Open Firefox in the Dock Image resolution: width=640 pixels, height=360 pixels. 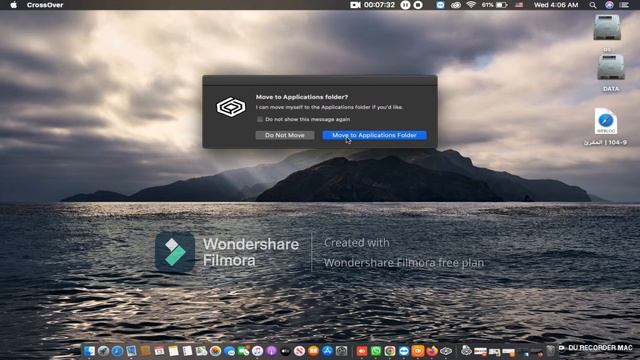pyautogui.click(x=432, y=351)
